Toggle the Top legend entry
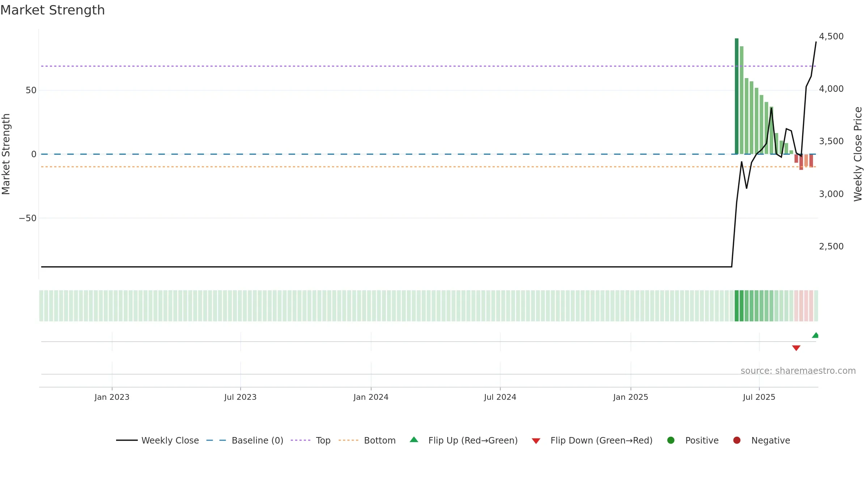The width and height of the screenshot is (868, 488). [310, 440]
